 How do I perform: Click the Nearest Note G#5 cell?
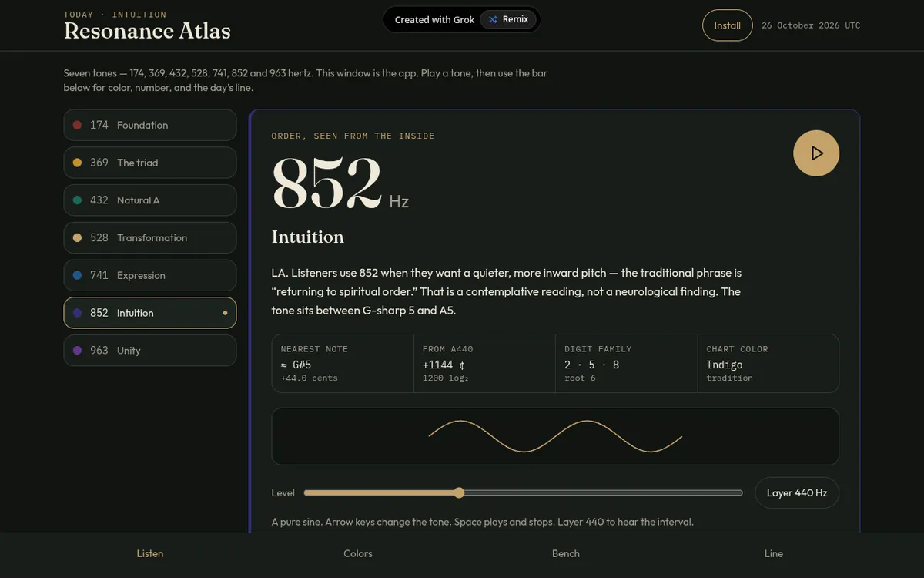pos(343,363)
